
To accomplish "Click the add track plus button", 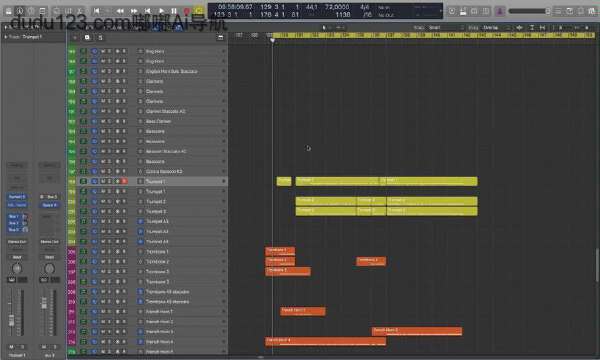I will [75, 37].
